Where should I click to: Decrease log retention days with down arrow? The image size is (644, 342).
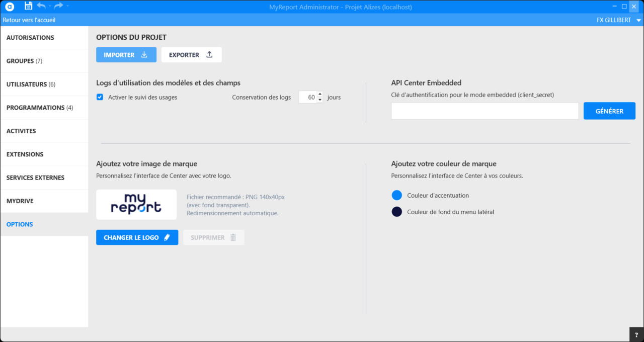click(320, 100)
